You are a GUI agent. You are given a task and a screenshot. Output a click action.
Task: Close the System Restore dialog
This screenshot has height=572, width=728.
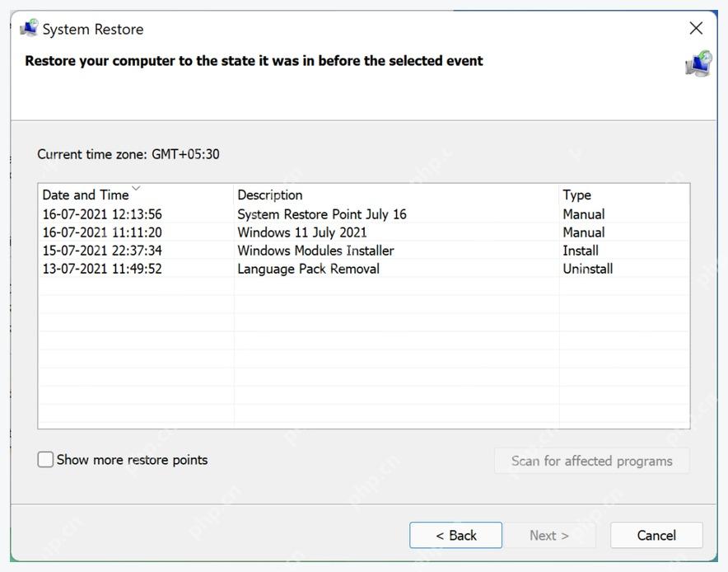(696, 28)
